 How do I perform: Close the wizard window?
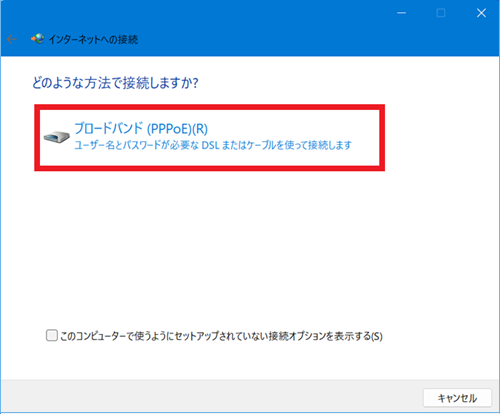[481, 13]
